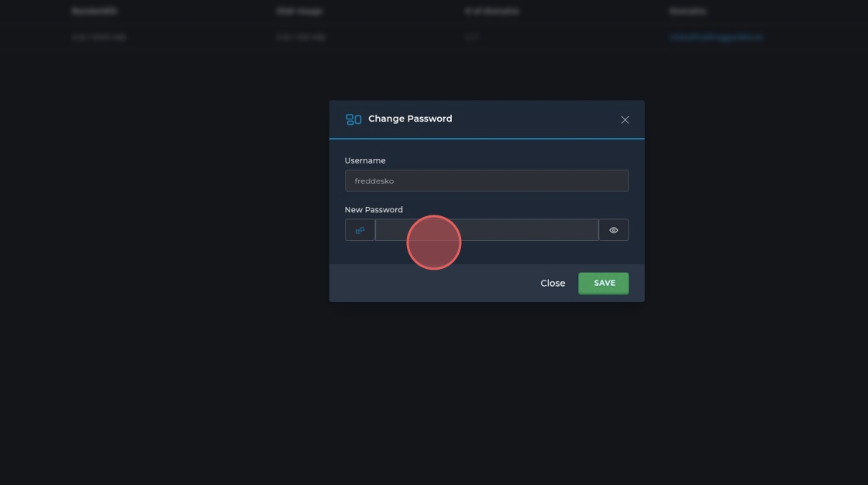The height and width of the screenshot is (485, 868).
Task: Click the blurred first-column value in table row
Action: pyautogui.click(x=98, y=37)
